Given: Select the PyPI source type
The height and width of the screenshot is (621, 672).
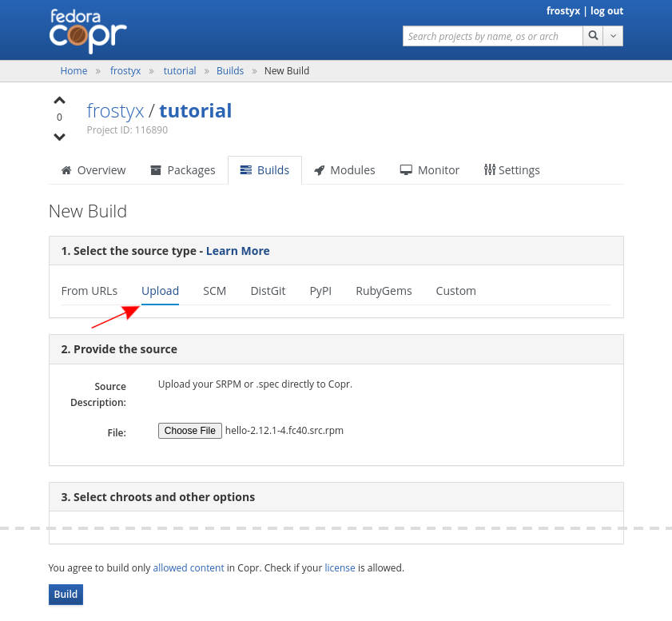Looking at the screenshot, I should point(320,290).
